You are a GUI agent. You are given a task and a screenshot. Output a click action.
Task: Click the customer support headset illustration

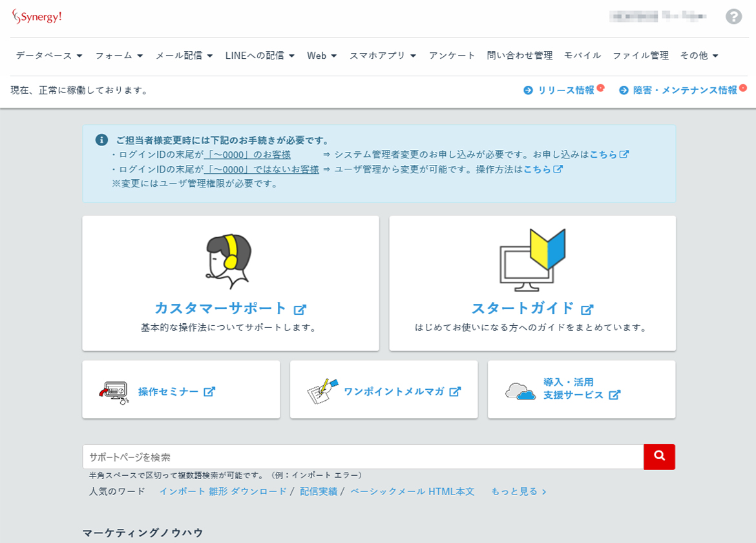pos(229,261)
